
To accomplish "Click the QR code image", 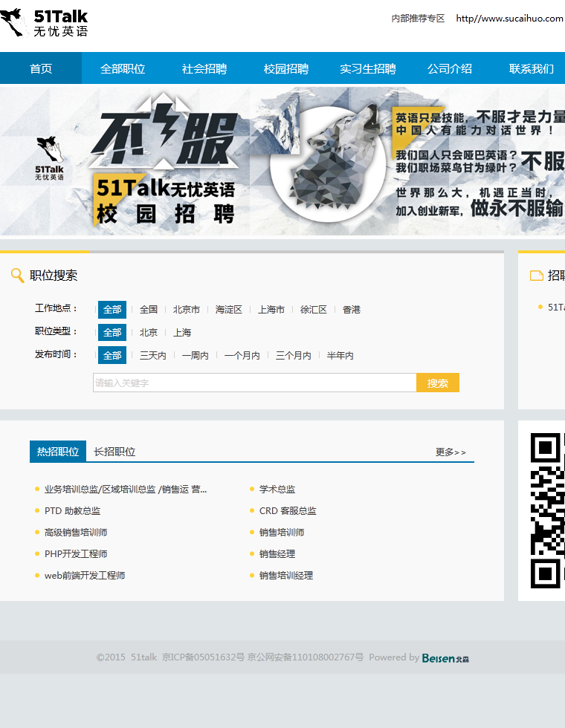I will pyautogui.click(x=548, y=510).
